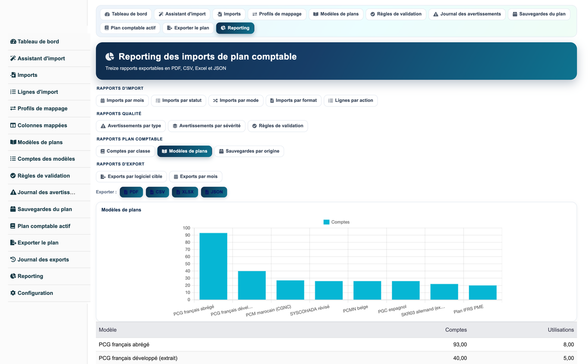Click the PCG français développé (extrait) row name
The width and height of the screenshot is (588, 364).
tap(138, 358)
